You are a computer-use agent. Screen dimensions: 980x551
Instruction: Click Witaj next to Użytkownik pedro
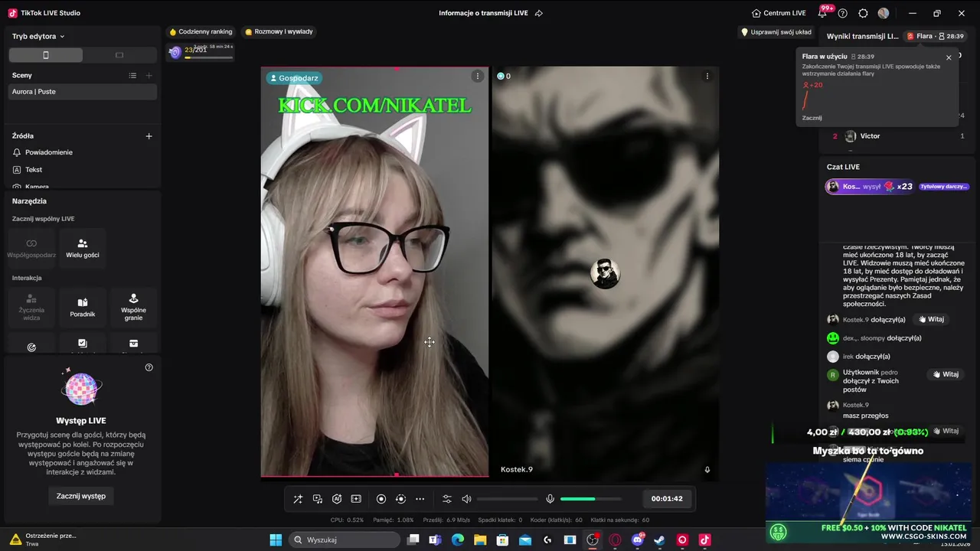click(x=946, y=374)
